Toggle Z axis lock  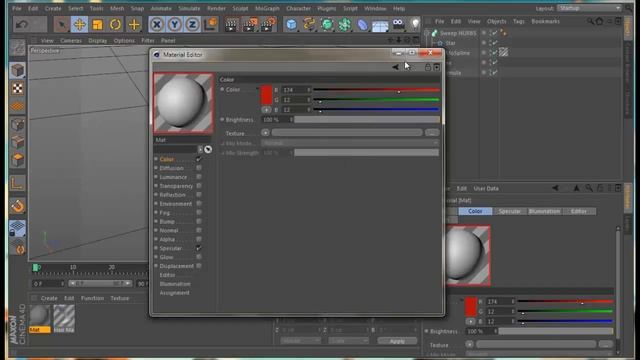coord(192,24)
